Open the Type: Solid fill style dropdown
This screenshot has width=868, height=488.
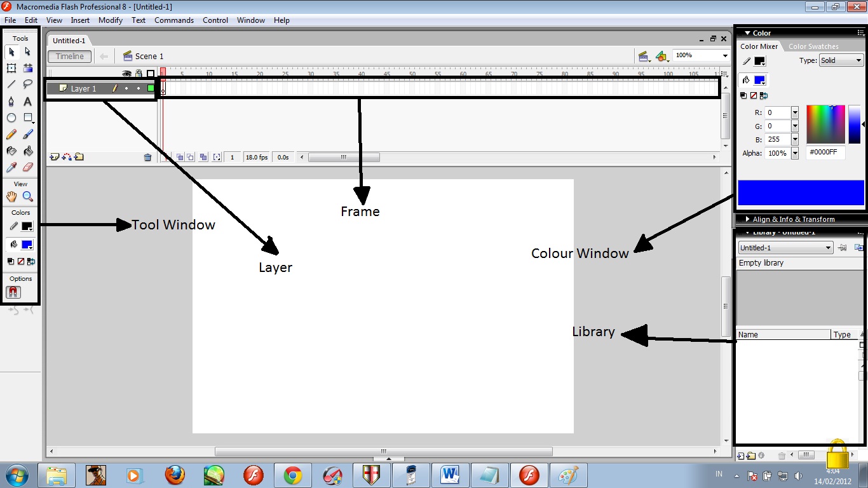click(841, 60)
